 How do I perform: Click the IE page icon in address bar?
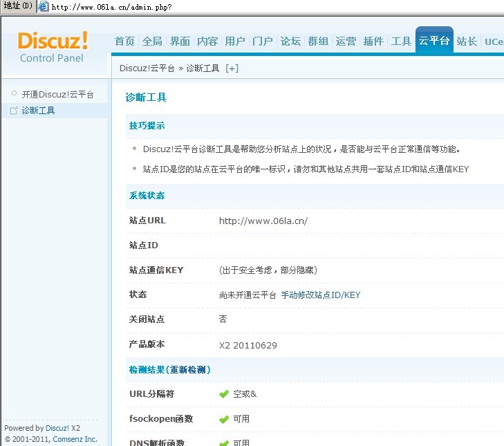(x=44, y=7)
